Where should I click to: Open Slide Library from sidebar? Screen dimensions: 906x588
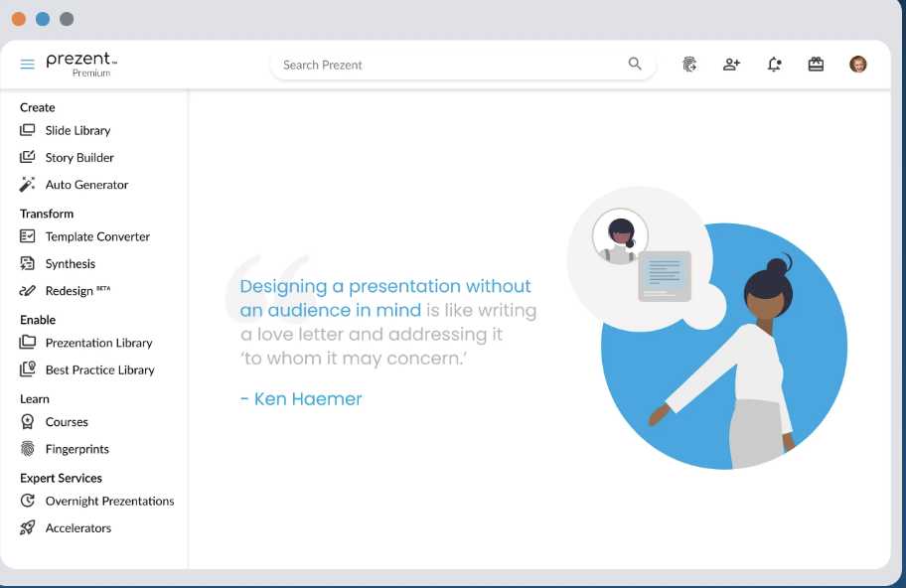(78, 130)
